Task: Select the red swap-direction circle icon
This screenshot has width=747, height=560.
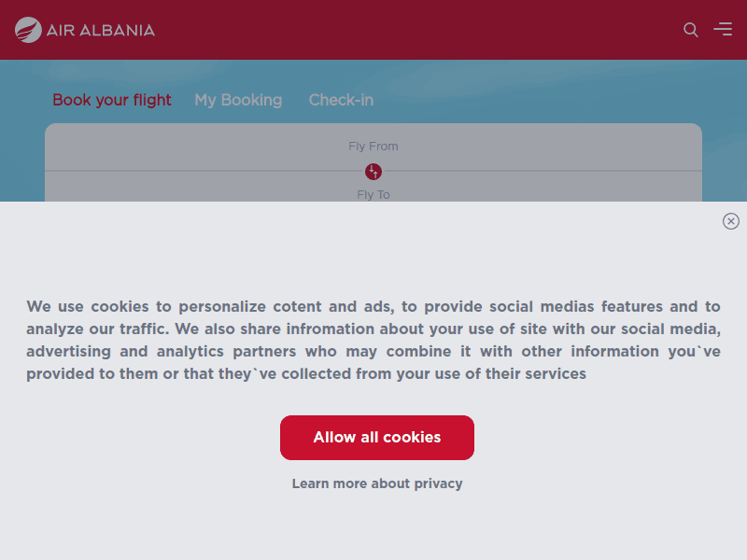Action: pos(373,172)
